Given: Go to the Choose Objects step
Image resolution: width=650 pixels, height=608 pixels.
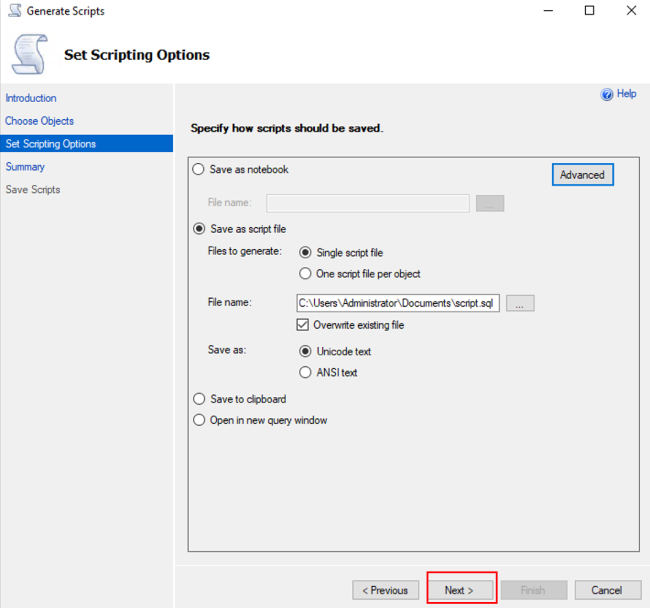Looking at the screenshot, I should 39,121.
